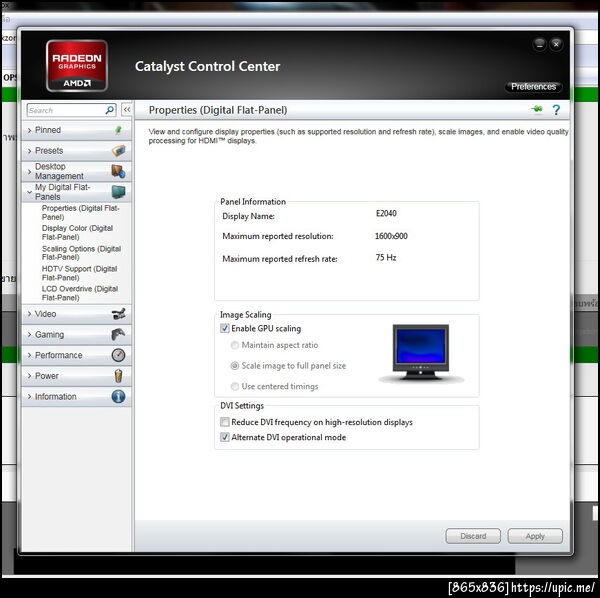Click the E2040 display name value
Viewport: 600px width, 598px height.
pos(386,213)
